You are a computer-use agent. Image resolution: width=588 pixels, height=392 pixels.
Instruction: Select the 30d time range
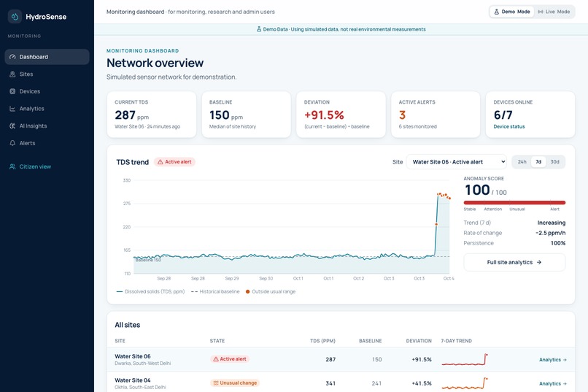click(x=554, y=162)
